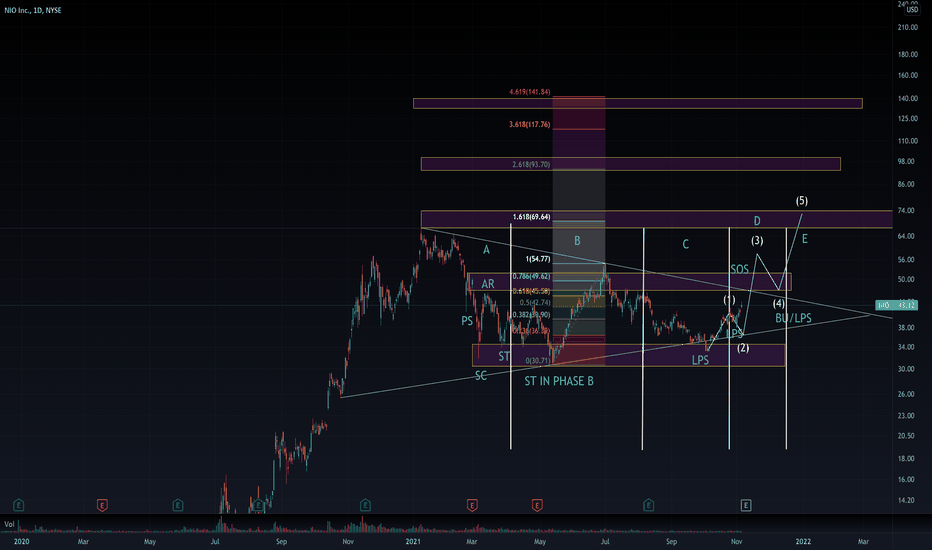Click the (3) Elliott wave label
Viewport: 932px width, 550px height.
click(757, 241)
